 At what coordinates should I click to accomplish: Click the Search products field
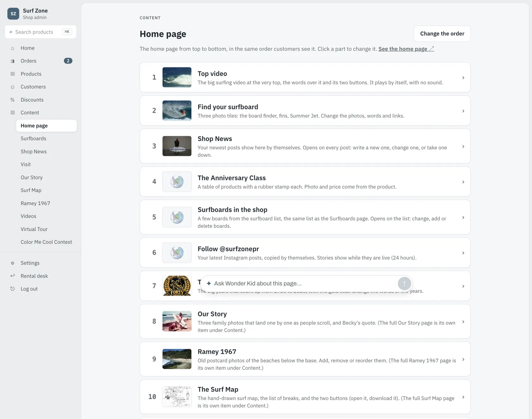click(x=41, y=32)
